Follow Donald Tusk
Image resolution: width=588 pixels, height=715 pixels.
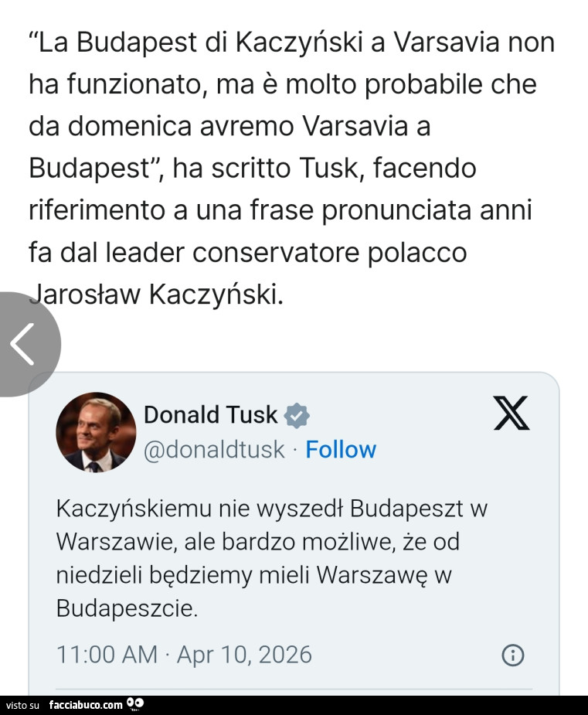coord(341,449)
